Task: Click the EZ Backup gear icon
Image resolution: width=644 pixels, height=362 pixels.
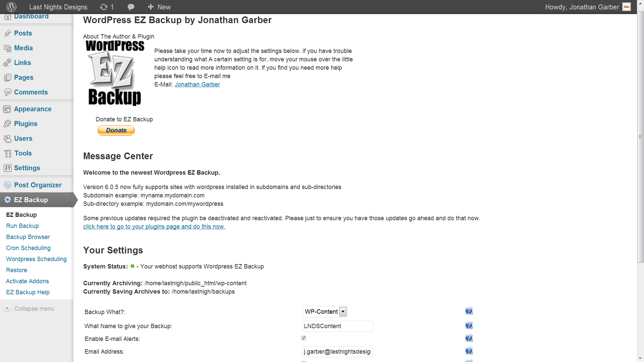Action: pyautogui.click(x=7, y=200)
